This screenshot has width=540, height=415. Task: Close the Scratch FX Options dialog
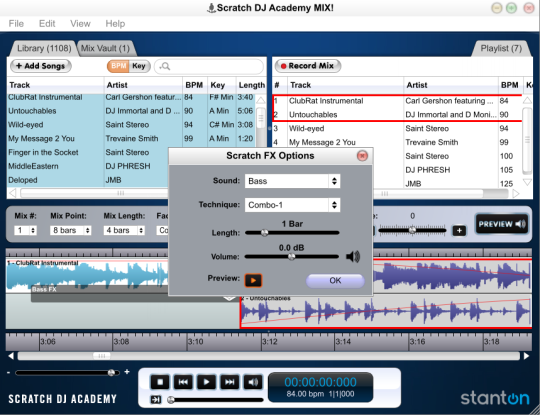[x=362, y=156]
